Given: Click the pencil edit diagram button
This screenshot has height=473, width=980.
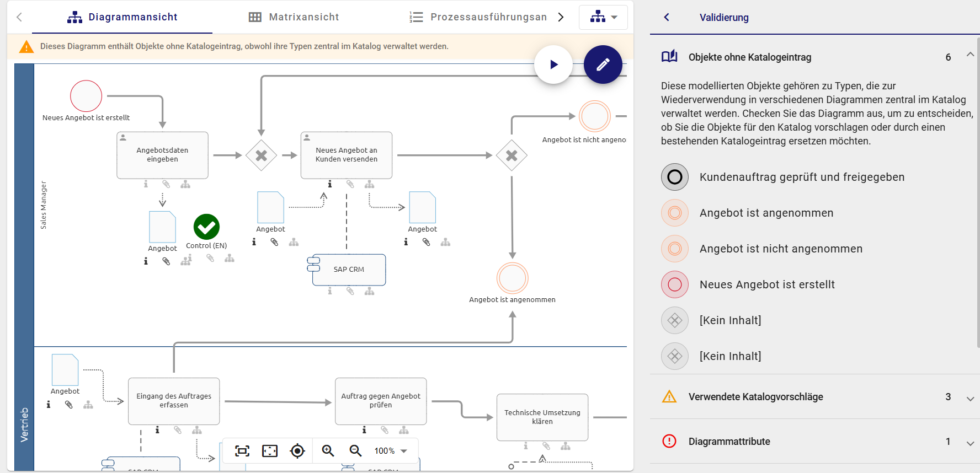Looking at the screenshot, I should pyautogui.click(x=603, y=64).
